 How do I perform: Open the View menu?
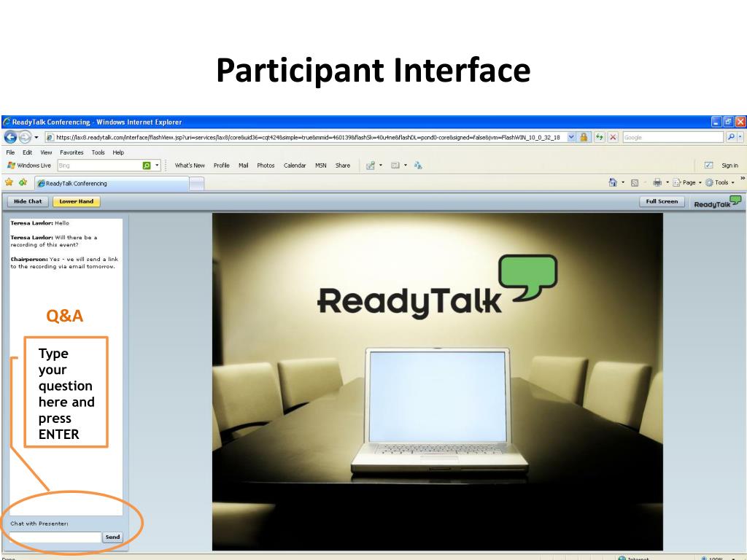pos(46,152)
